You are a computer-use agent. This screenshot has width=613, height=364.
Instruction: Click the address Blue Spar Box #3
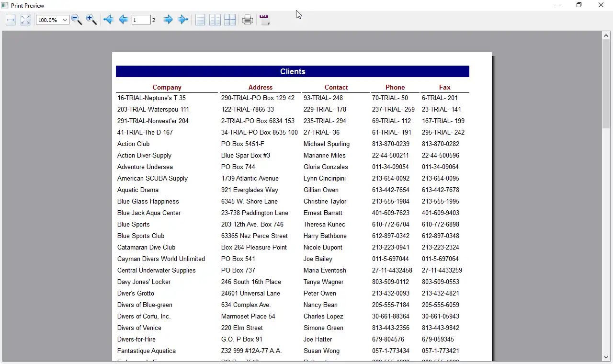pos(246,155)
